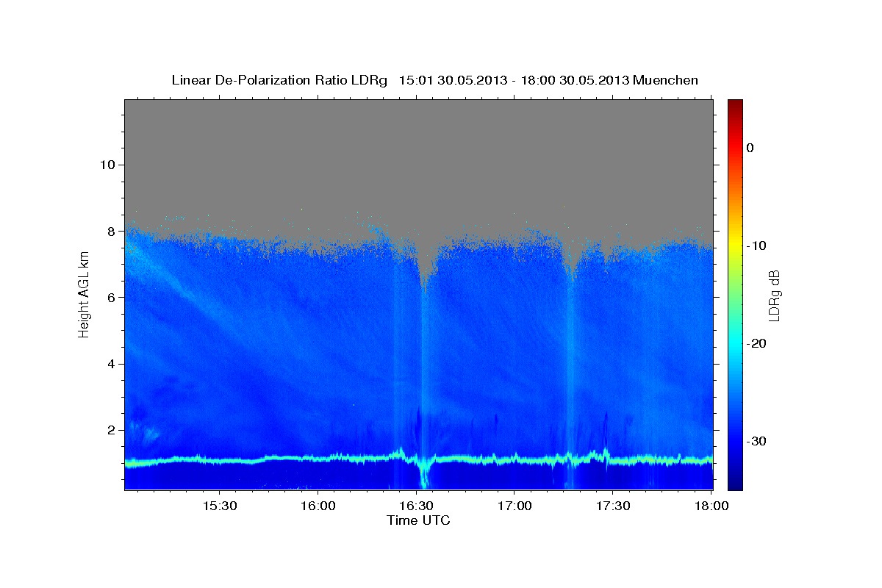This screenshot has height=588, width=882.
Task: Click the 16:00 time tick label
Action: click(318, 506)
